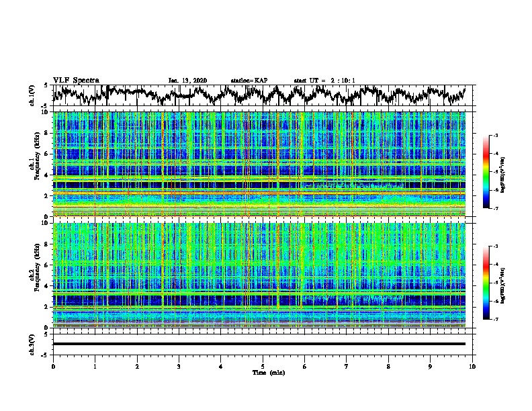Click the "station=KAP" header label

pos(249,81)
